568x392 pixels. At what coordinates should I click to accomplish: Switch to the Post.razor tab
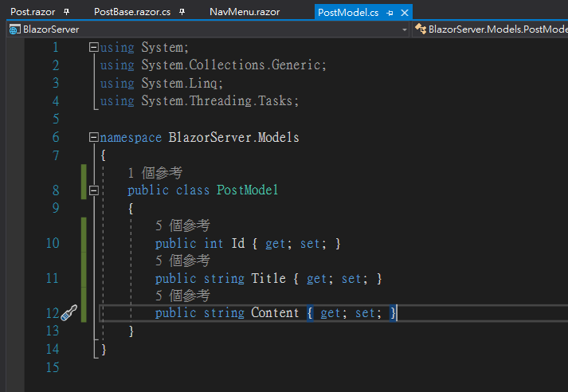[x=33, y=12]
